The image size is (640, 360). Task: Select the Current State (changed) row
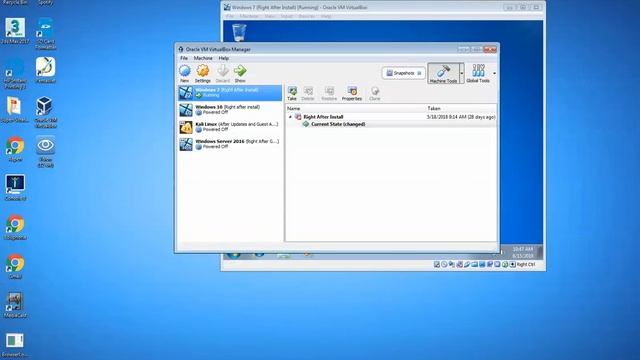pos(391,124)
